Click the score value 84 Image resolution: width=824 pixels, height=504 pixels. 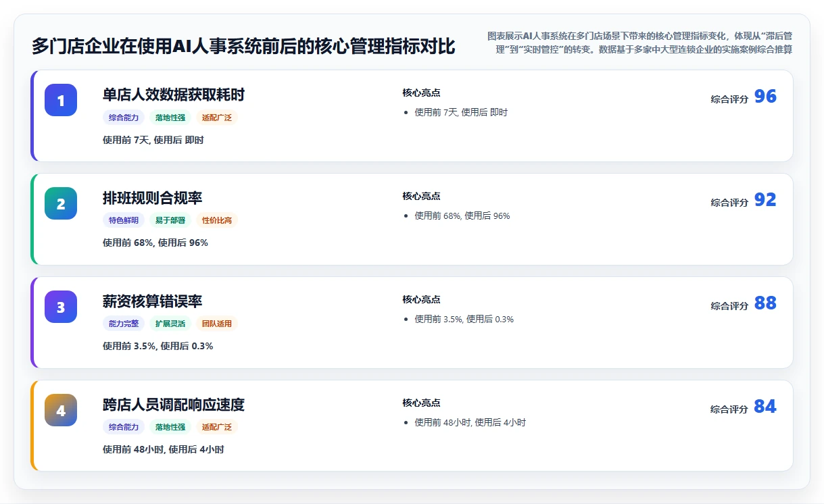point(765,407)
